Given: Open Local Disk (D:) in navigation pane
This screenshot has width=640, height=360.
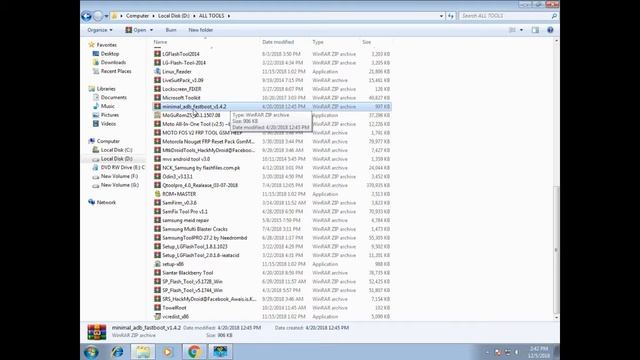Looking at the screenshot, I should click(116, 159).
